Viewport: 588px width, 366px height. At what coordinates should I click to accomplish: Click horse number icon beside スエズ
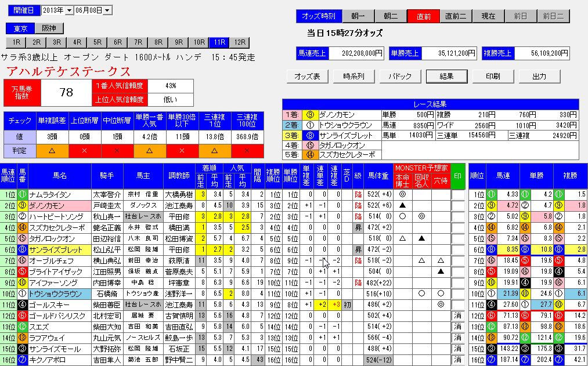pos(23,327)
